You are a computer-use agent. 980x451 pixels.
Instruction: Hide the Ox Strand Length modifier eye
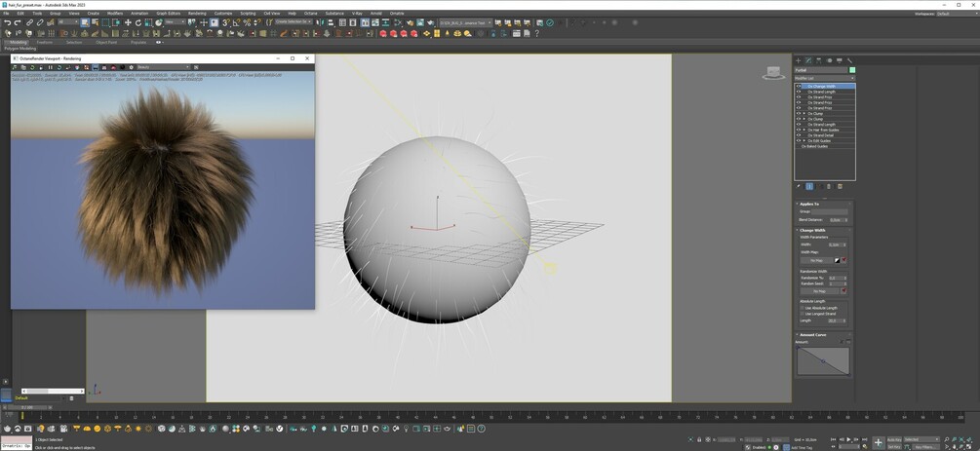(x=798, y=92)
